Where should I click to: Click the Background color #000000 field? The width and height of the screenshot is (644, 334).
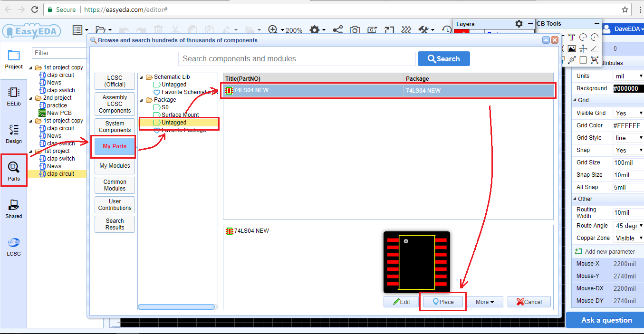click(628, 88)
